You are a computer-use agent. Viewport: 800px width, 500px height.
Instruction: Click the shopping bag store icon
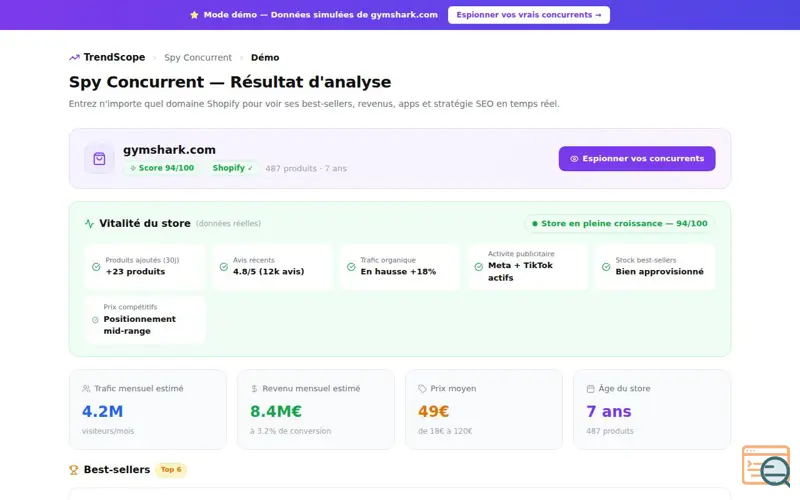(99, 159)
